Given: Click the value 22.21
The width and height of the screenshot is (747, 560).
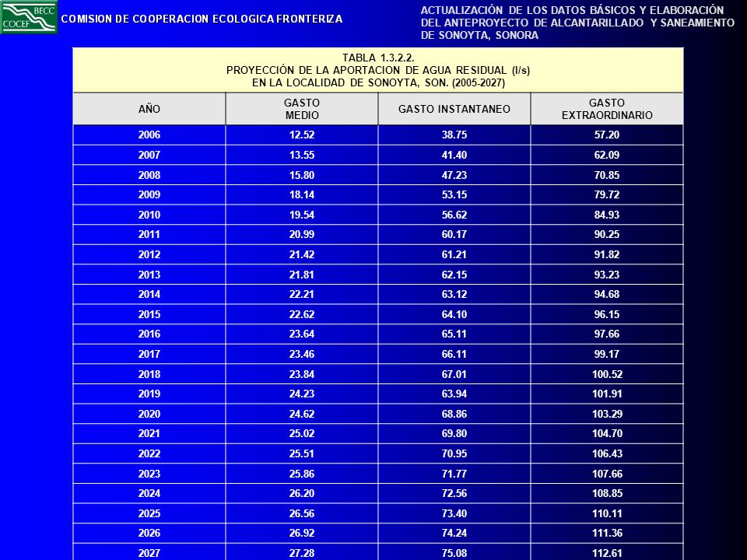Looking at the screenshot, I should click(302, 294).
